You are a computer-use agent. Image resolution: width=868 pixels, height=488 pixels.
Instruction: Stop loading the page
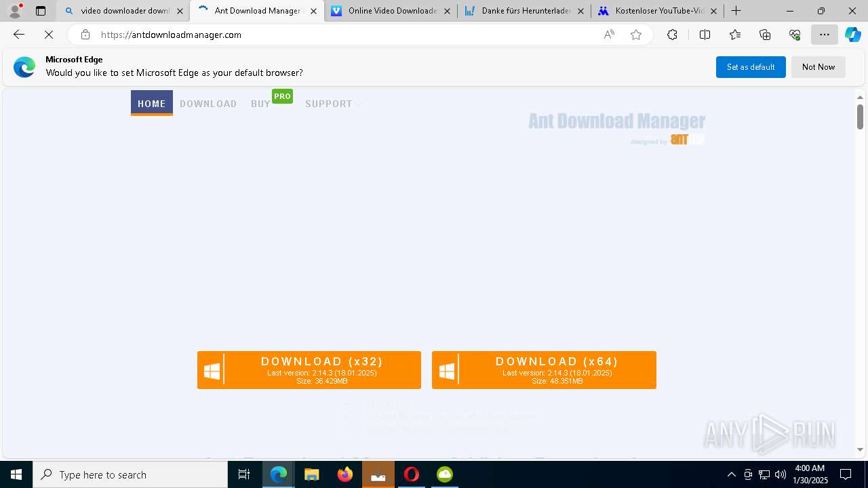(x=49, y=35)
